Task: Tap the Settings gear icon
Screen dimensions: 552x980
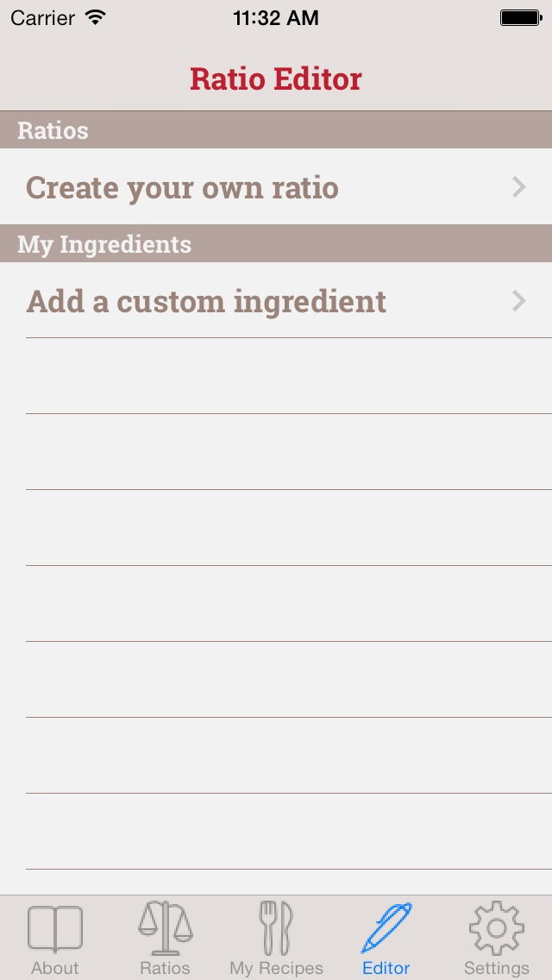Action: (496, 927)
